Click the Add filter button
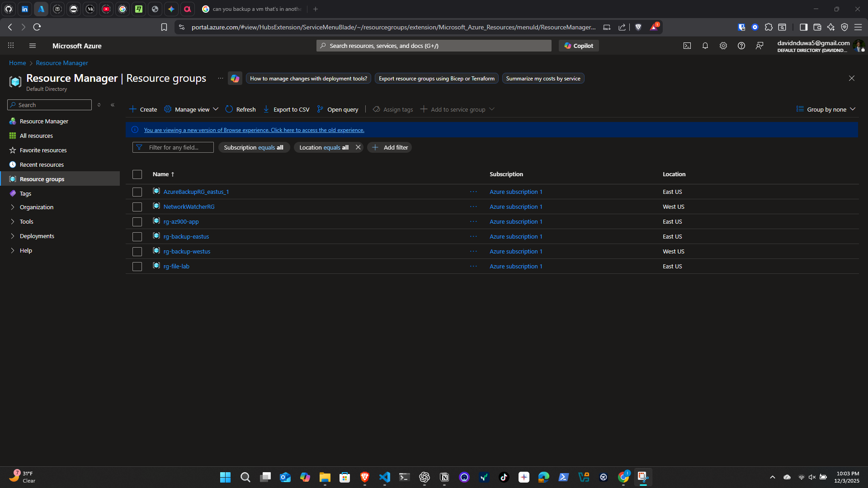868x488 pixels. tap(390, 147)
